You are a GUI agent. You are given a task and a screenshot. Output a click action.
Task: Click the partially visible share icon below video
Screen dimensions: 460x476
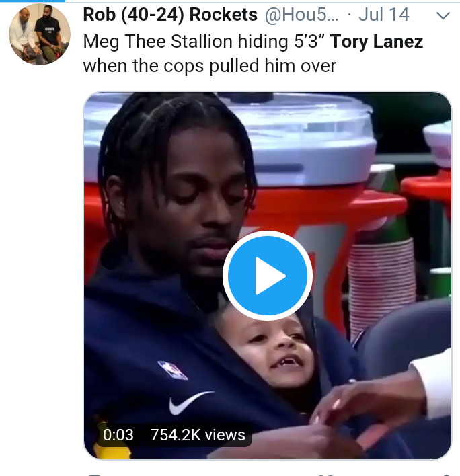click(x=445, y=474)
